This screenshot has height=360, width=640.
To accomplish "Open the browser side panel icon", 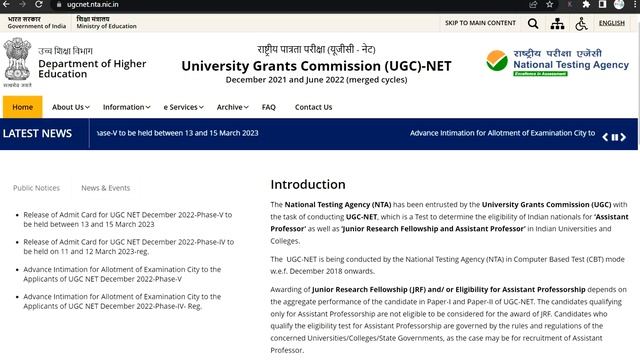I will coord(602,4).
